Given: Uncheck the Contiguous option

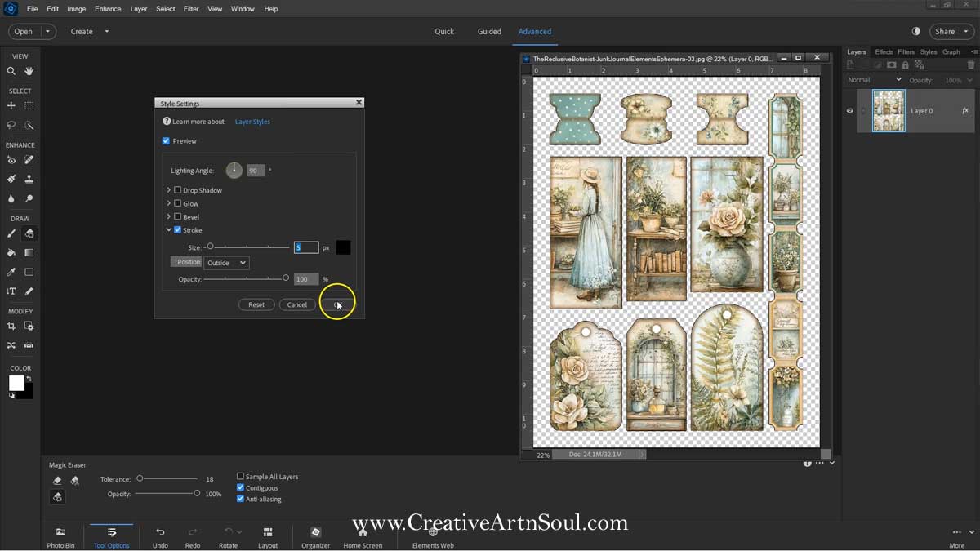Looking at the screenshot, I should pyautogui.click(x=240, y=487).
